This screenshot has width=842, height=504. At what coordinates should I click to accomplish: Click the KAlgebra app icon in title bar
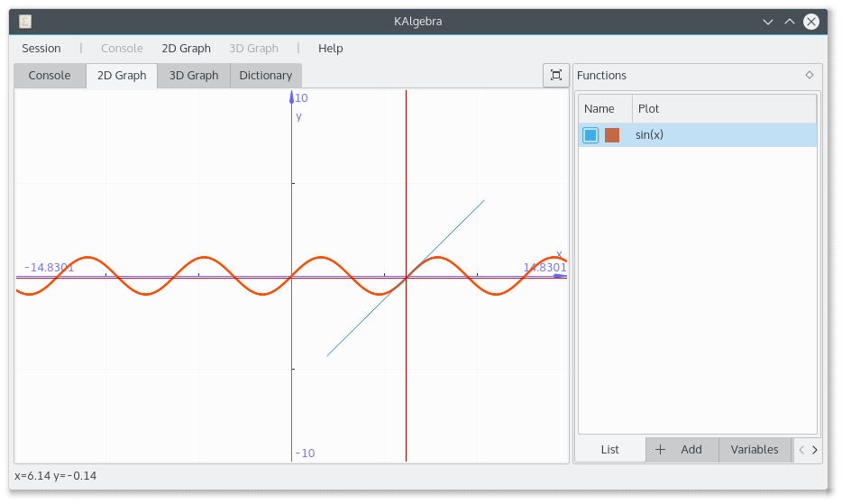[x=25, y=22]
